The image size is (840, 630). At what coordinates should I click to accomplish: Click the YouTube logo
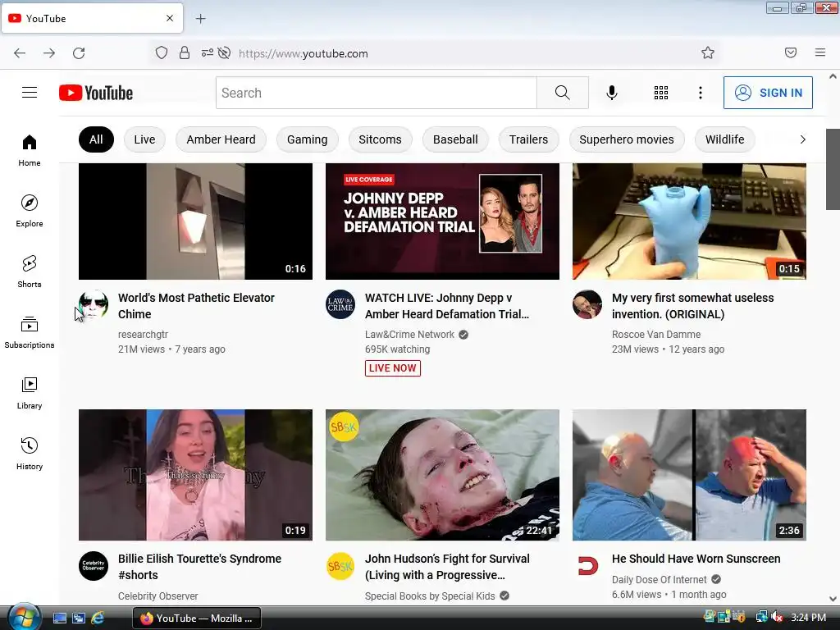pos(96,93)
